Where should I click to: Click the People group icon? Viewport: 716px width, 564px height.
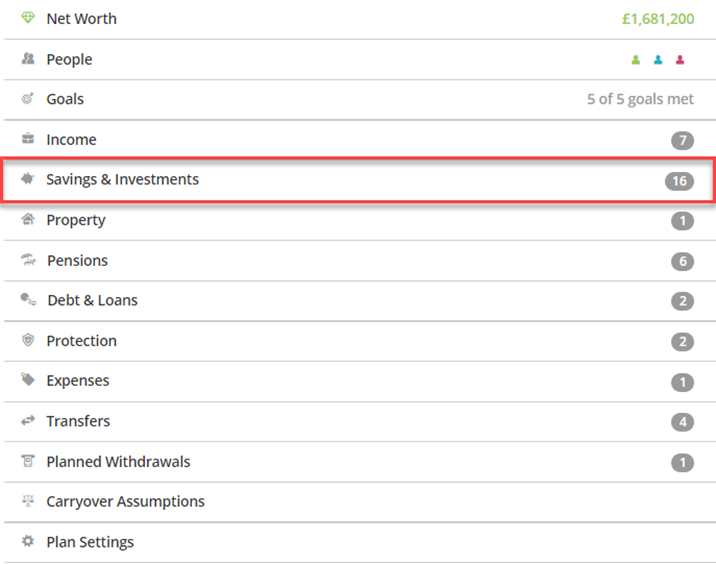28,58
